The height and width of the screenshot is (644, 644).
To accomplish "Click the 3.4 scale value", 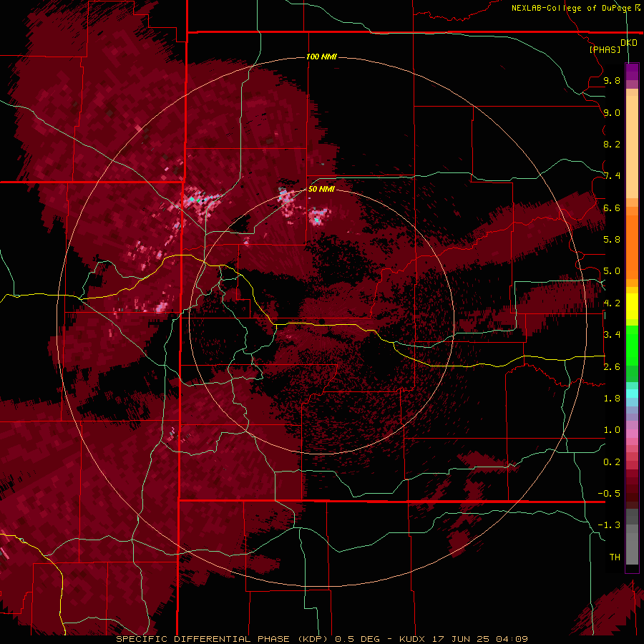I will pyautogui.click(x=612, y=335).
